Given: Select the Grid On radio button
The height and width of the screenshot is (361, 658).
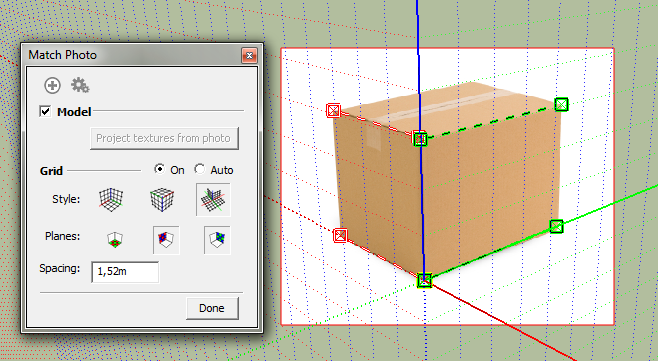Looking at the screenshot, I should pos(159,169).
